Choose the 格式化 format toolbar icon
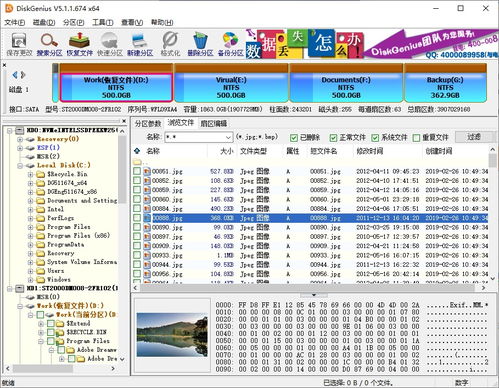499x388 pixels. (x=170, y=44)
